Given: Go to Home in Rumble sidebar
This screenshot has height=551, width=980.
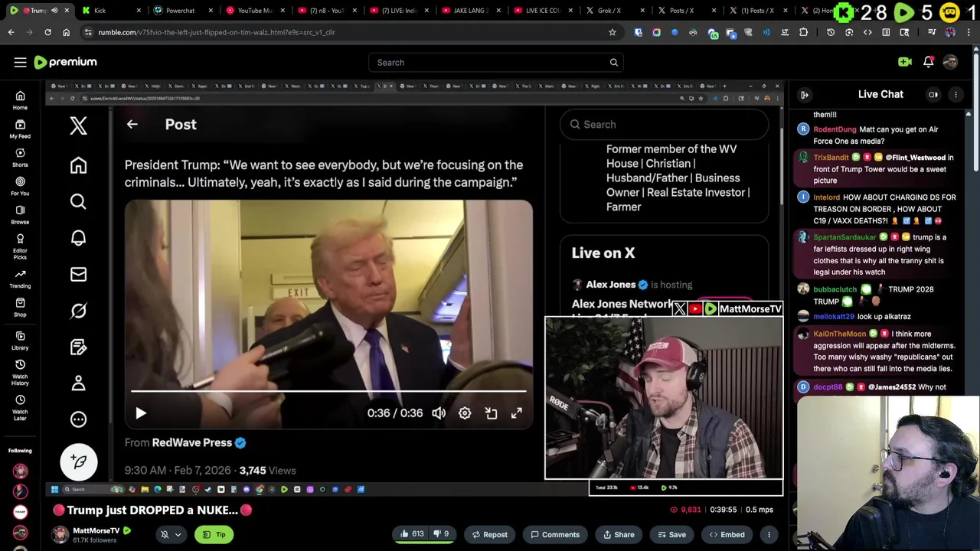Looking at the screenshot, I should coord(20,100).
